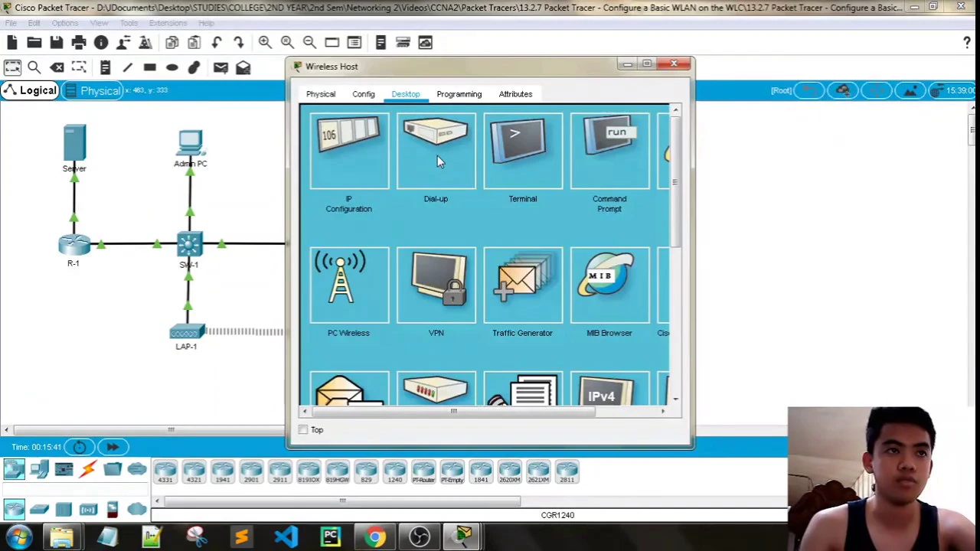Click the device model list scrollbar
Viewport: 980px width, 551px height.
tap(342, 501)
